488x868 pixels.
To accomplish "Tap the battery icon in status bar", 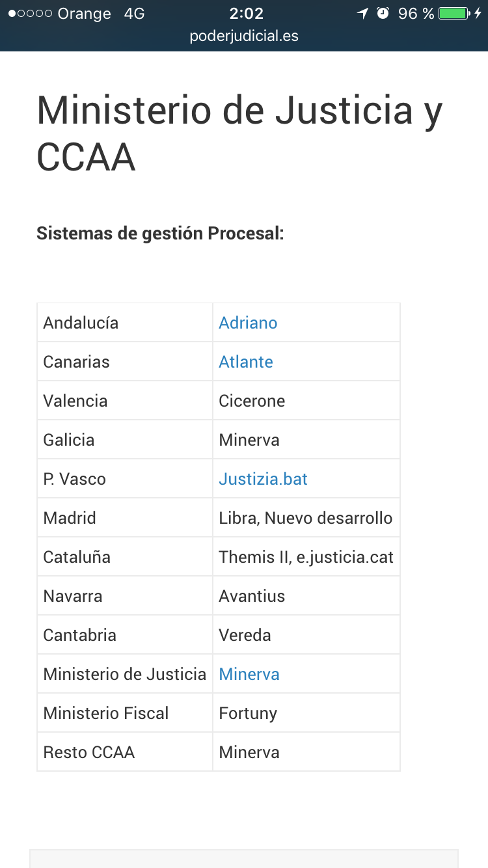I will tap(454, 13).
